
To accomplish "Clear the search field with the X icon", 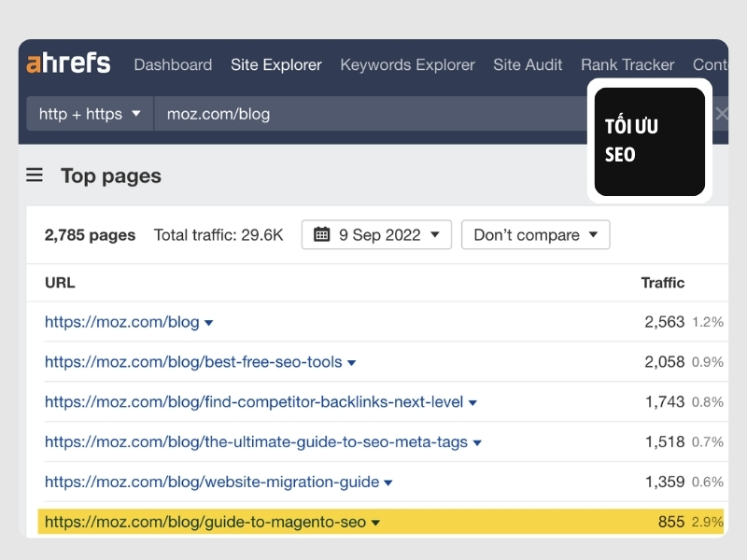I will click(x=721, y=114).
